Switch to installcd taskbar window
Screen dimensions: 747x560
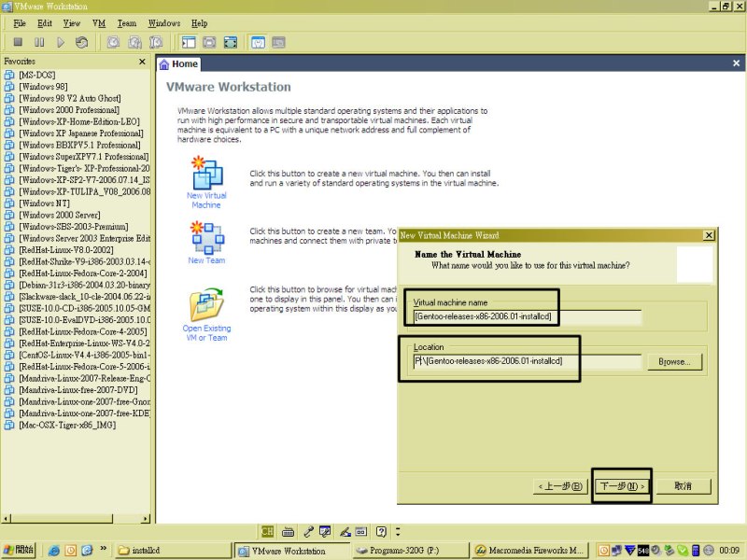(173, 550)
